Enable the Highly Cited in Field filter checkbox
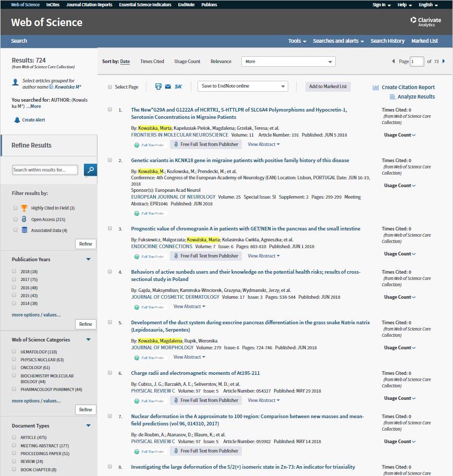This screenshot has width=453, height=476. [16, 208]
